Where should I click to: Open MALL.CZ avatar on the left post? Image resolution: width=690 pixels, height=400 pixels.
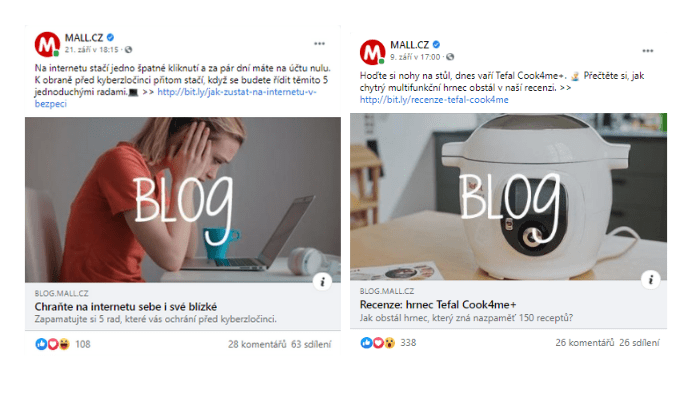coord(47,44)
